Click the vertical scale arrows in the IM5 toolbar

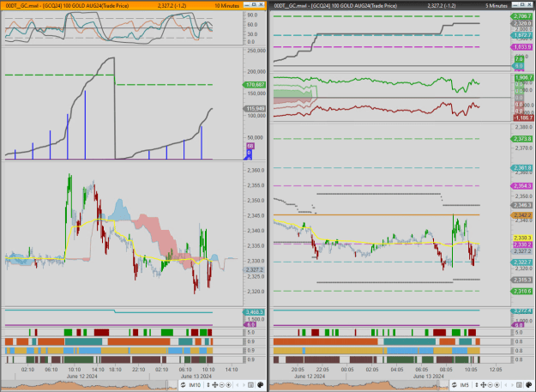(x=477, y=385)
